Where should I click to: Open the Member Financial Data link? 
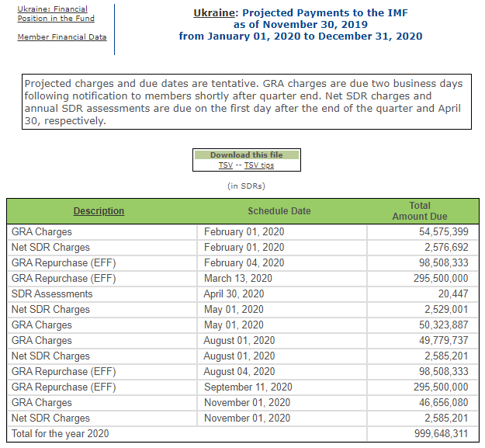point(62,37)
